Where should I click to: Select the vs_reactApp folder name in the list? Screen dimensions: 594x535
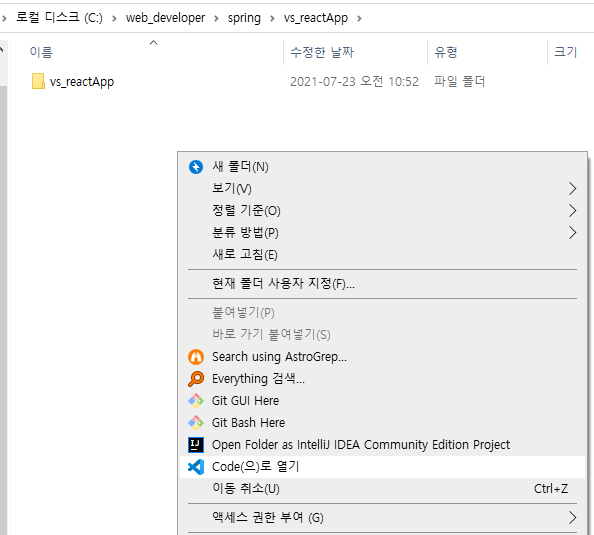click(x=82, y=82)
